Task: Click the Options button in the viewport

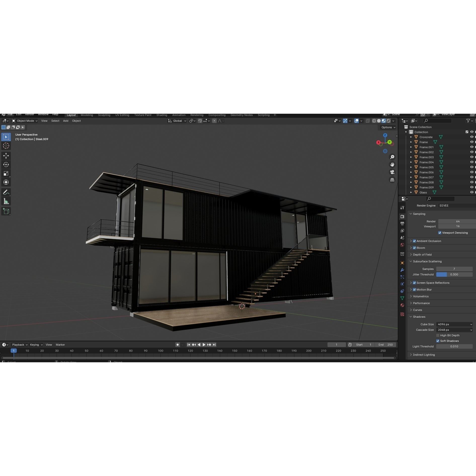Action: tap(387, 127)
